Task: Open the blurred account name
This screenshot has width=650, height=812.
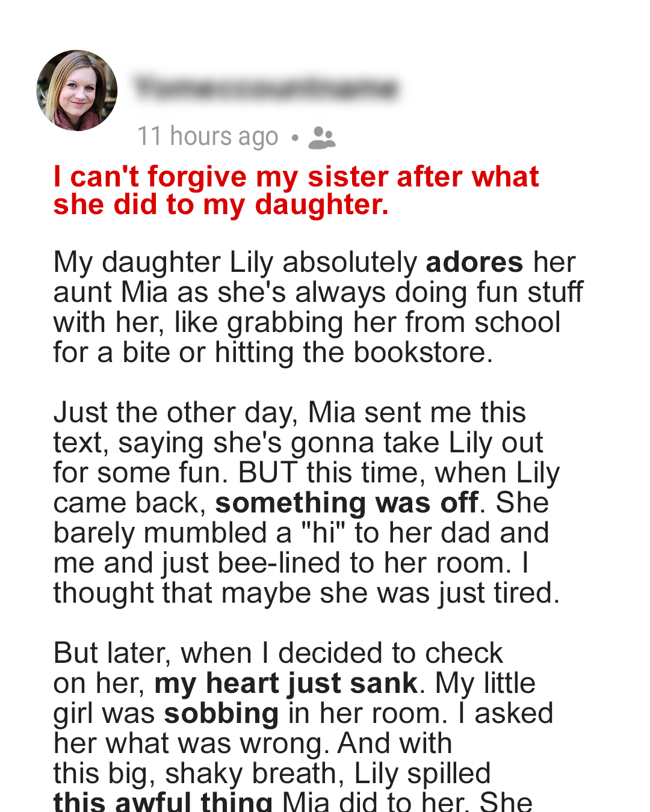Action: [x=266, y=88]
